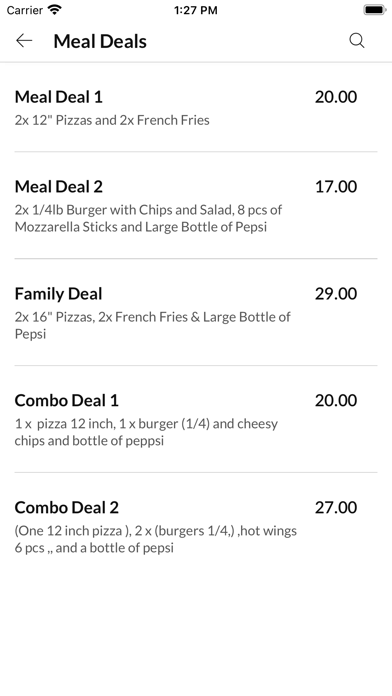Tap description '2x 12" Pizzas and 2x French Fries'

pos(112,120)
